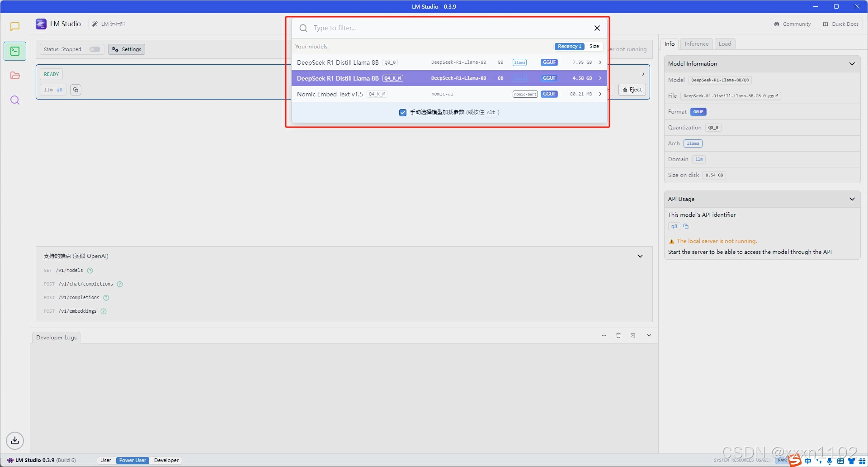This screenshot has height=467, width=868.
Task: Switch to the Load tab
Action: point(725,44)
